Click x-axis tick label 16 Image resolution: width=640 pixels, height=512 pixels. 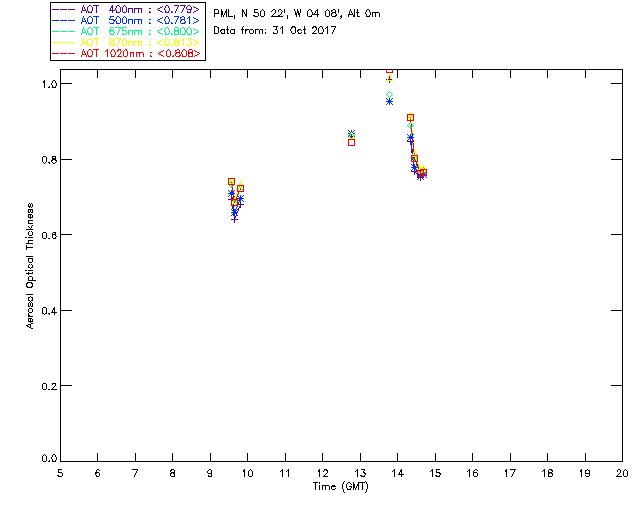473,473
